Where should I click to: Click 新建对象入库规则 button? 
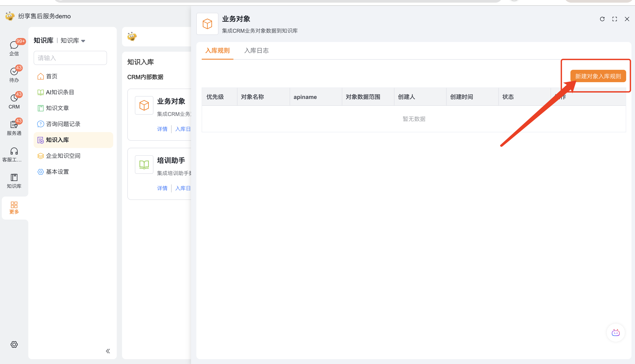click(x=598, y=76)
